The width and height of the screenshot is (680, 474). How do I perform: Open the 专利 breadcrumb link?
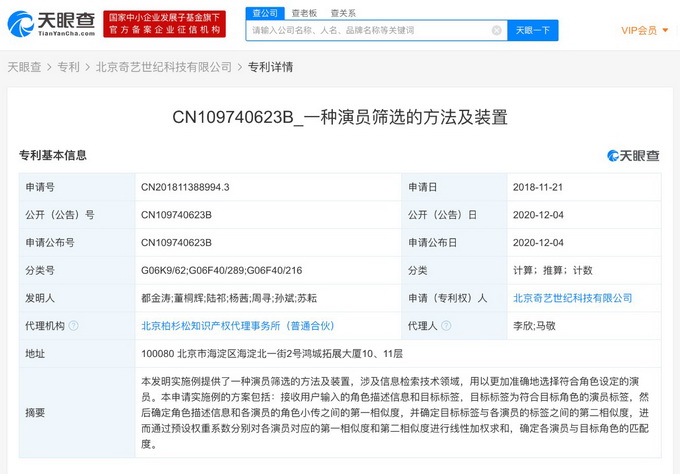[68, 67]
